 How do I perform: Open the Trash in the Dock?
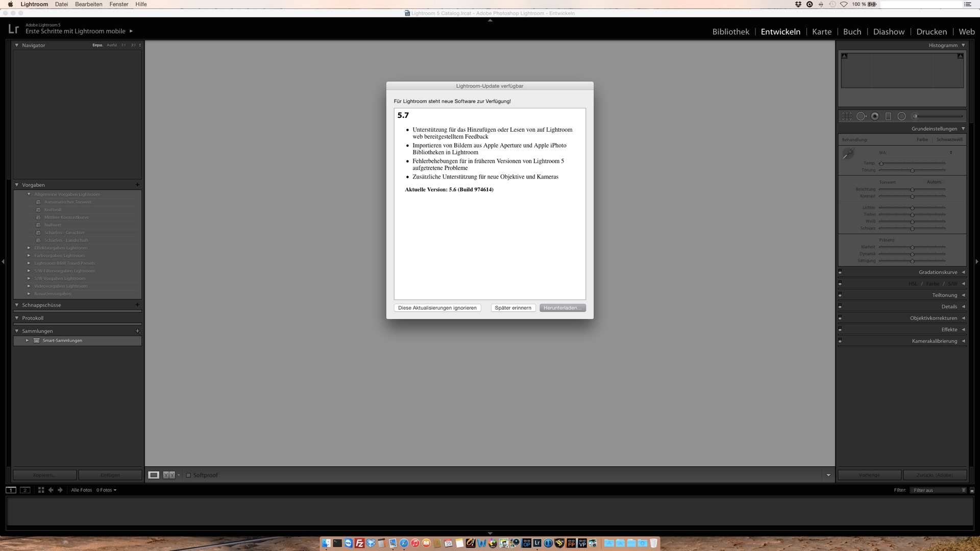(x=653, y=543)
